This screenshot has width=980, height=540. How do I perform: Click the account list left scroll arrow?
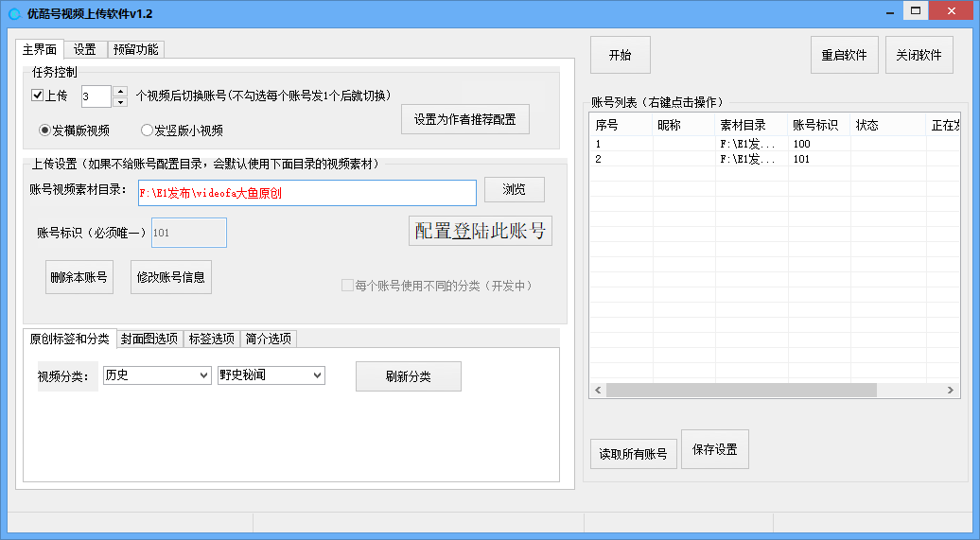coord(598,390)
